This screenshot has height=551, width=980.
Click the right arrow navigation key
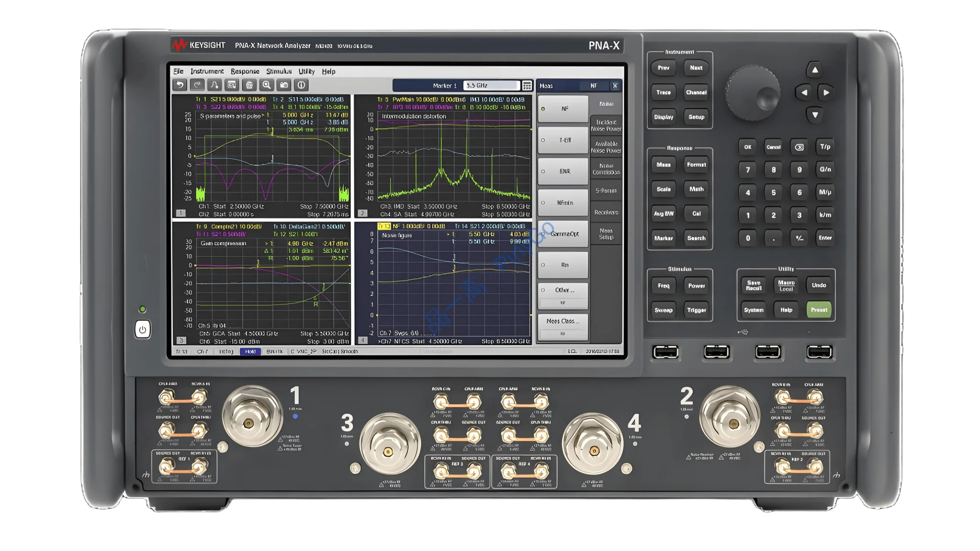826,92
